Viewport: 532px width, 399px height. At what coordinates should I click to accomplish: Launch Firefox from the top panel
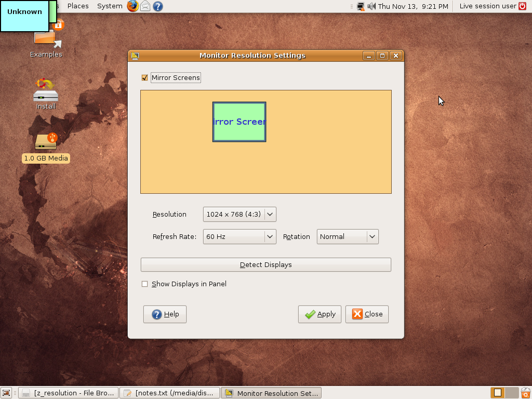tap(134, 6)
